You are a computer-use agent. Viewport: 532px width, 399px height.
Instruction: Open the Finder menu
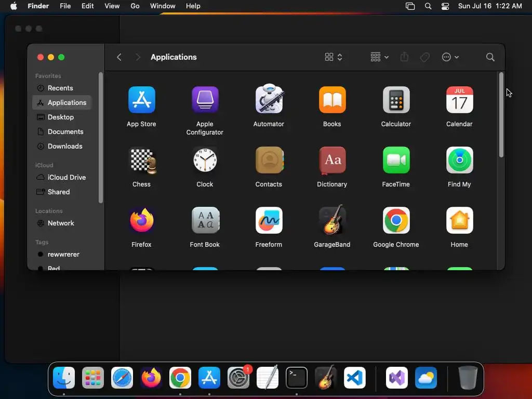tap(38, 6)
